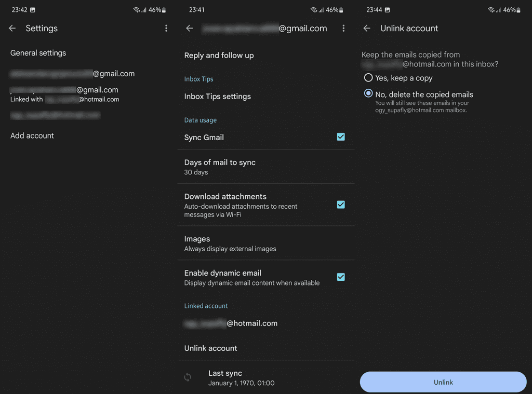Disable the Sync Gmail checkbox
This screenshot has width=532, height=394.
[341, 137]
